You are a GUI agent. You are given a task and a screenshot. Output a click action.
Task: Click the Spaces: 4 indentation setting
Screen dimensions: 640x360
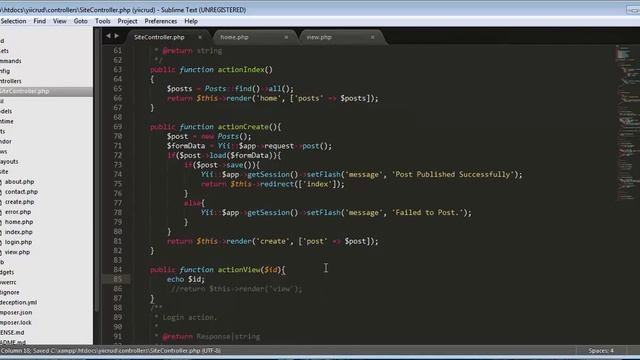[x=601, y=351]
